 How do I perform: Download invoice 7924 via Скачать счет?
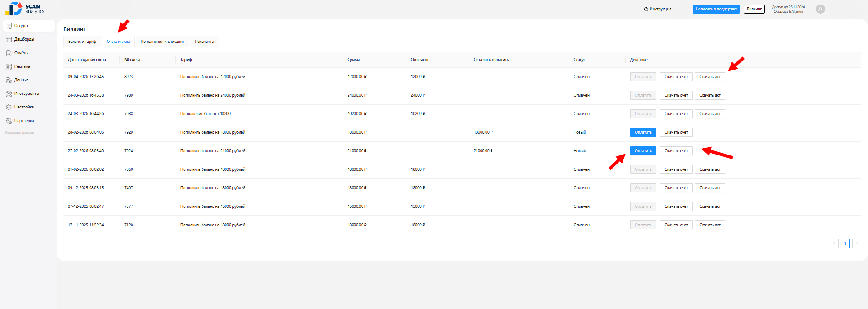[x=676, y=151]
